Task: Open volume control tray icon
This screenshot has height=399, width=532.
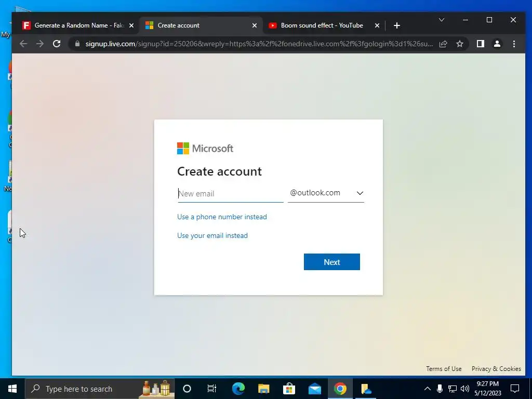Action: pos(465,389)
